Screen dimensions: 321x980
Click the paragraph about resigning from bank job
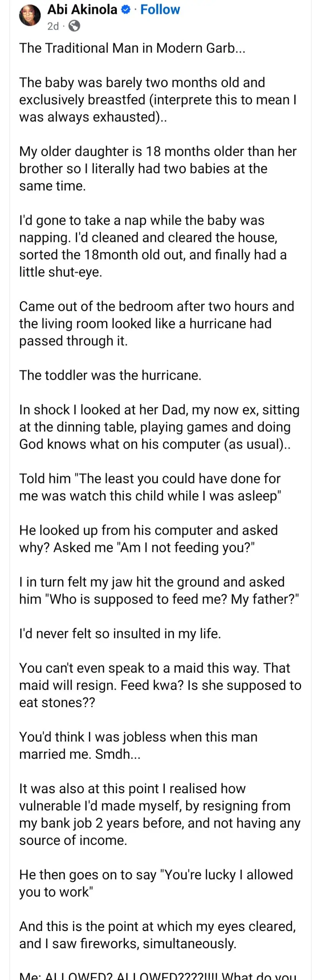coord(159,814)
